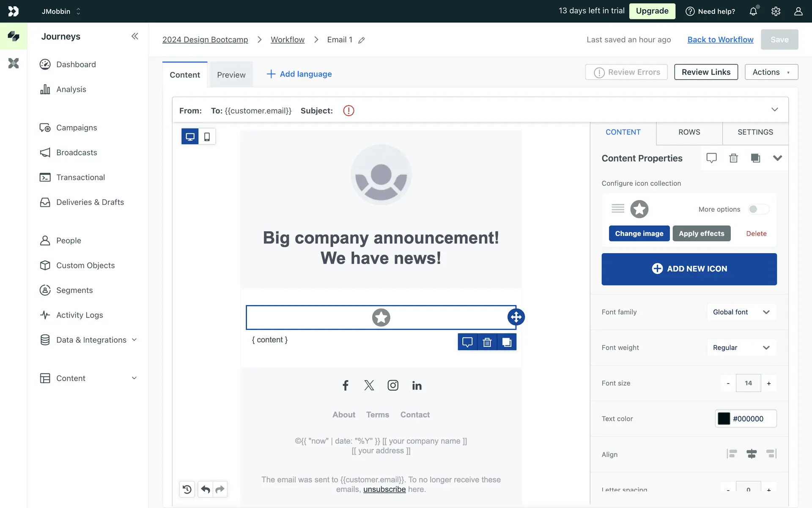Click the ADD NEW ICON button
812x508 pixels.
pos(689,269)
